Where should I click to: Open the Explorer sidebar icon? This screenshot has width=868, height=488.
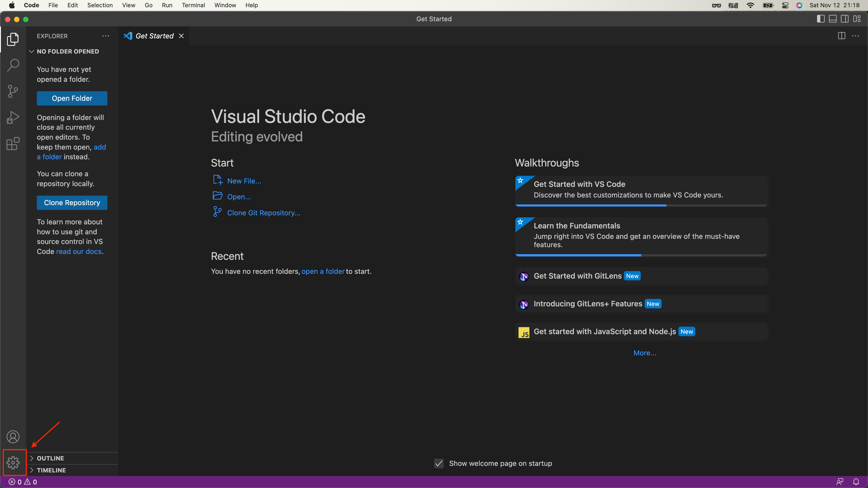[13, 39]
